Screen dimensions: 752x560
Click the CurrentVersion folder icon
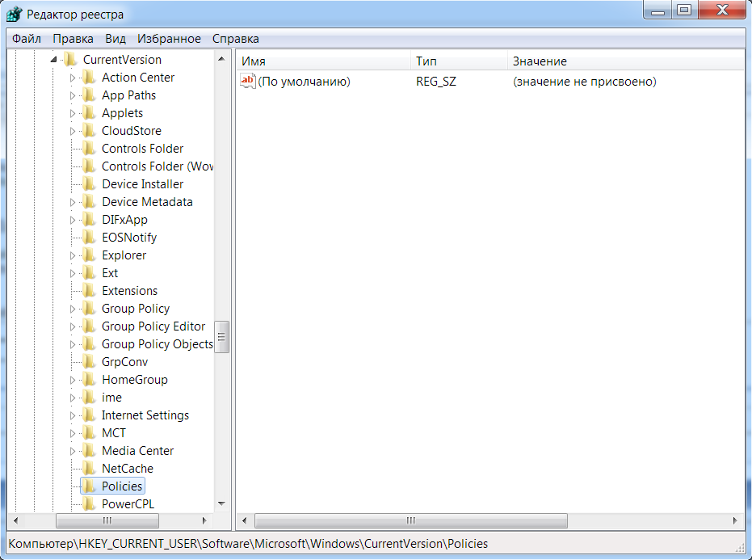pyautogui.click(x=70, y=60)
